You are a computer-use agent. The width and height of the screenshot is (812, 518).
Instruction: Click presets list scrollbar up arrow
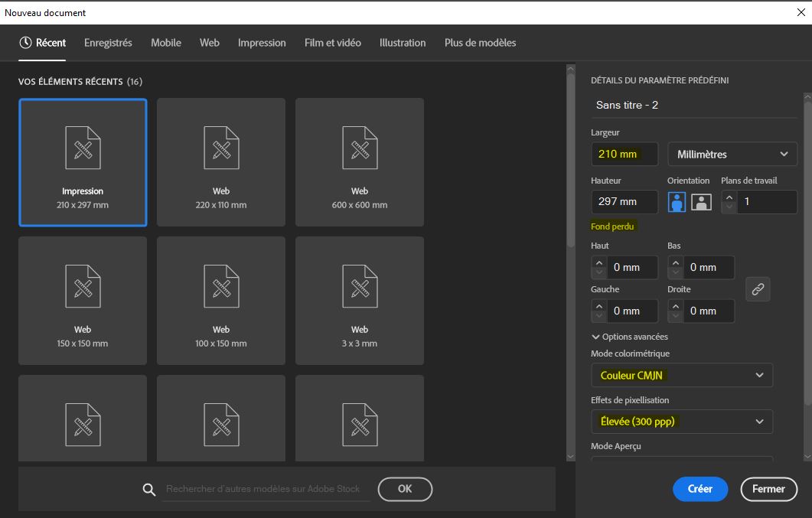pos(571,69)
